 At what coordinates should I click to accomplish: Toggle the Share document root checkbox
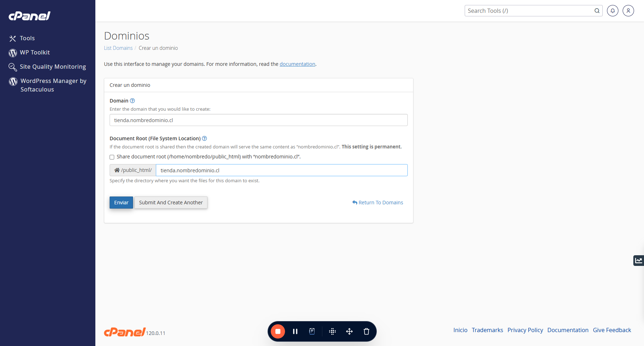pos(112,157)
